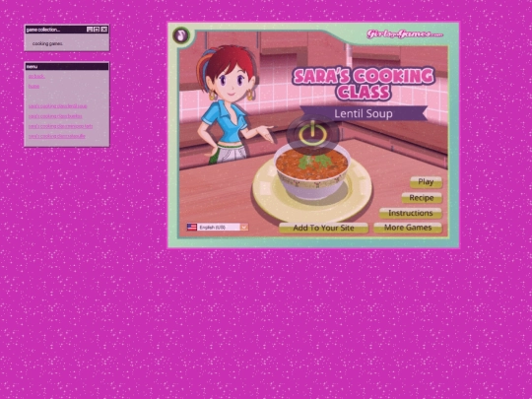Close the game collection window
Image resolution: width=532 pixels, height=399 pixels.
click(104, 30)
